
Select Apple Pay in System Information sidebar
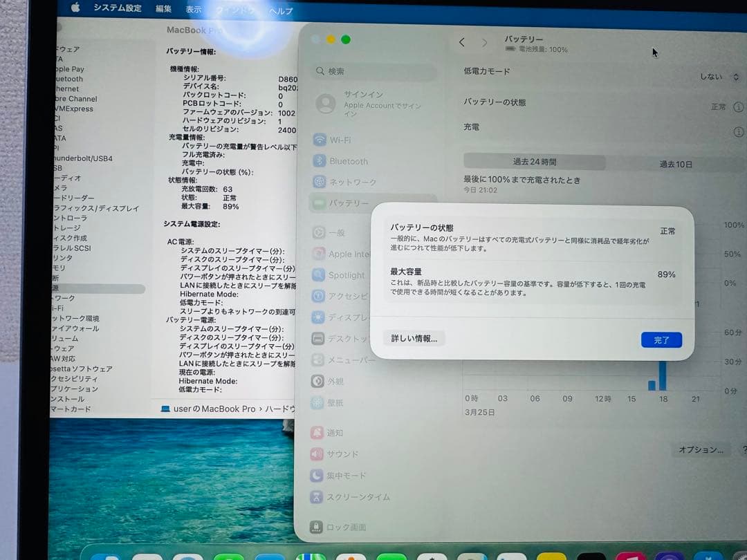tap(69, 69)
